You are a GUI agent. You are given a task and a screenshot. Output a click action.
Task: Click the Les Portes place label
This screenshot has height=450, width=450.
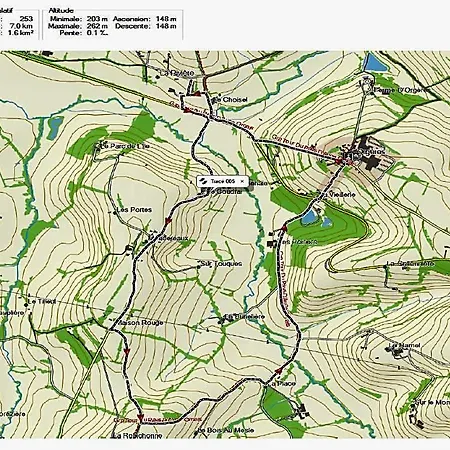(134, 210)
